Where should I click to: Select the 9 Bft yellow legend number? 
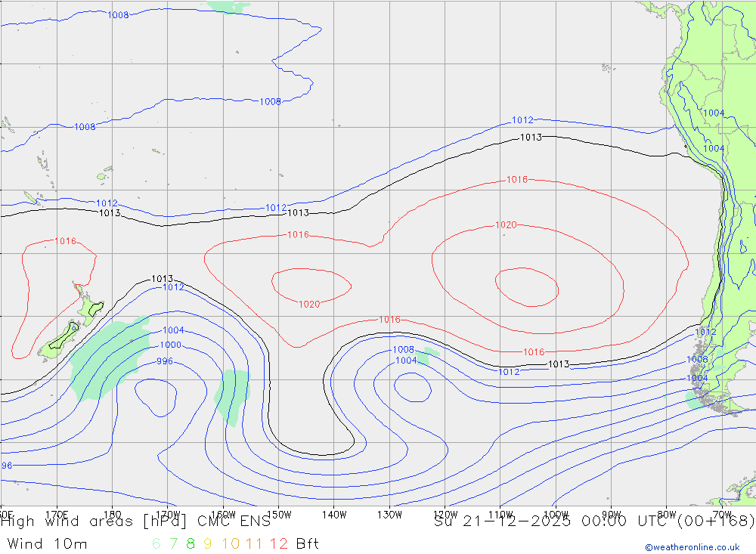tap(207, 543)
